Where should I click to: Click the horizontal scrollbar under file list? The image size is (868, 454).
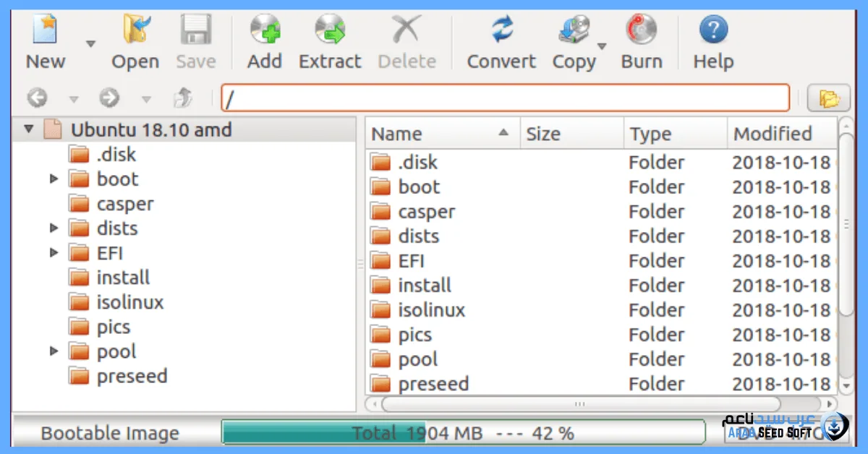pyautogui.click(x=579, y=403)
